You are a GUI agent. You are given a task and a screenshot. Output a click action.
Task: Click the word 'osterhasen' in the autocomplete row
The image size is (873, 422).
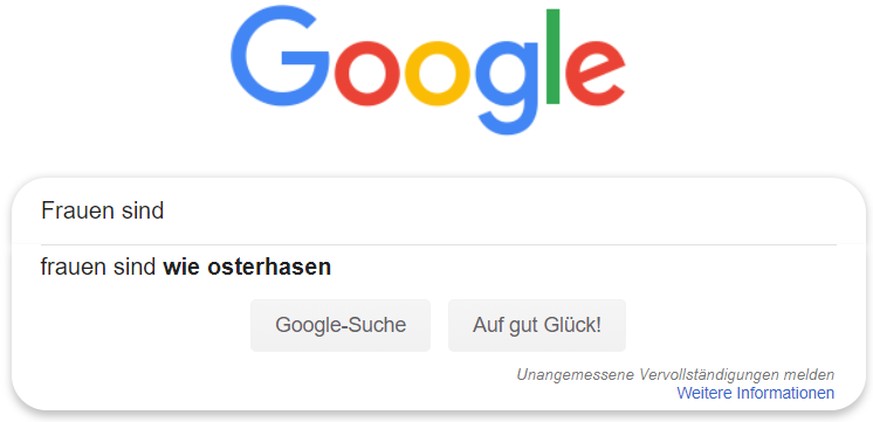click(x=269, y=267)
